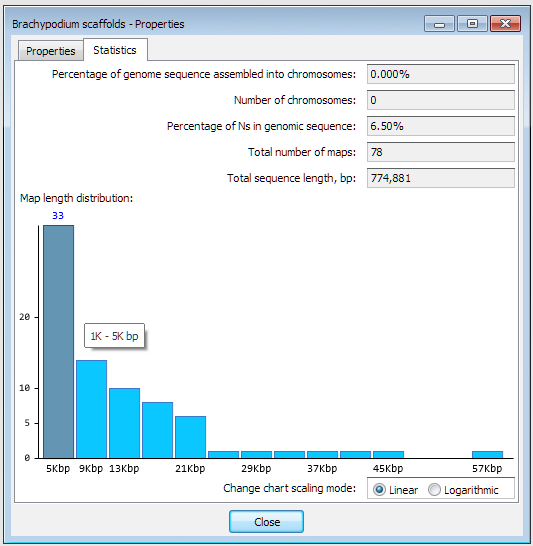Click the dialog title 'Brachypodium scaffolds - Properties'
The image size is (533, 546).
click(98, 24)
